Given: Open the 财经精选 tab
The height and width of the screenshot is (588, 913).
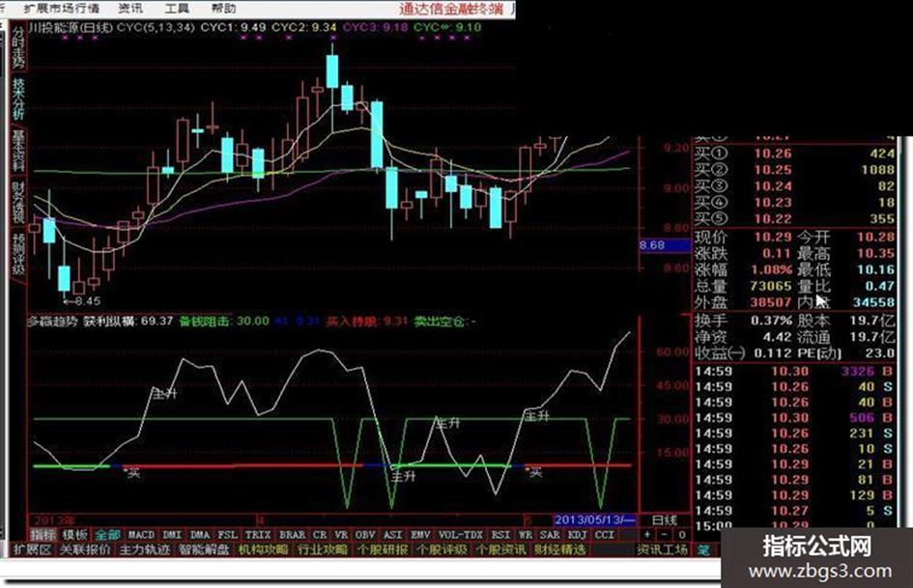Looking at the screenshot, I should coord(559,549).
